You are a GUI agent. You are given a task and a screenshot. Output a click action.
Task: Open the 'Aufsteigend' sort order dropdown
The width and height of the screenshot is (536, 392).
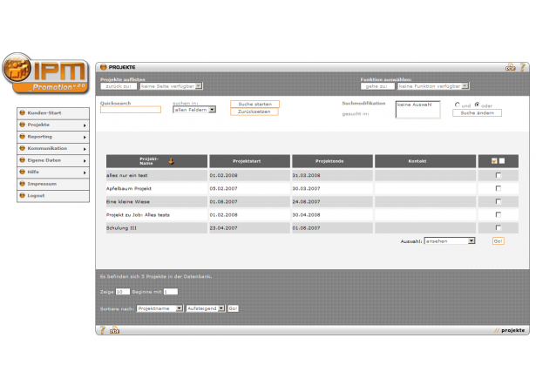[x=205, y=308]
